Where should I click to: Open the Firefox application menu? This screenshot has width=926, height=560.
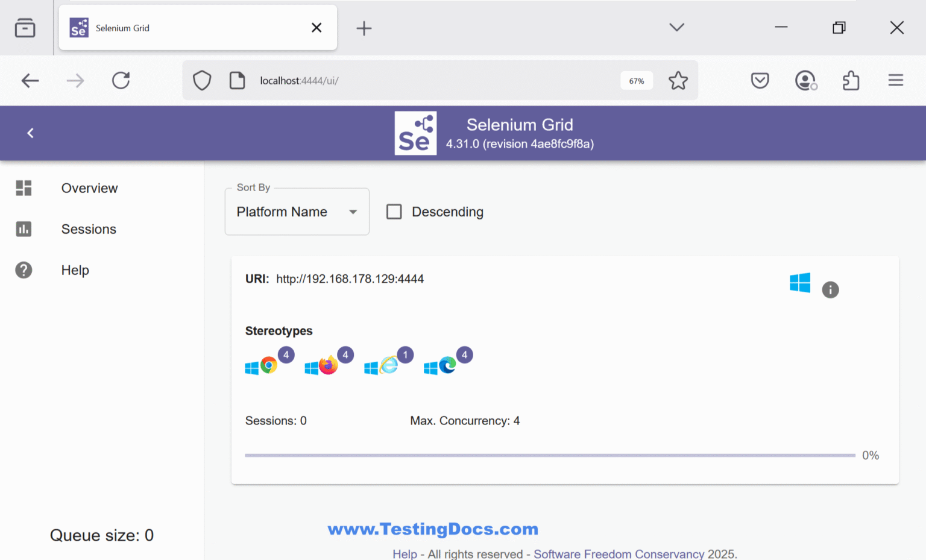[896, 80]
